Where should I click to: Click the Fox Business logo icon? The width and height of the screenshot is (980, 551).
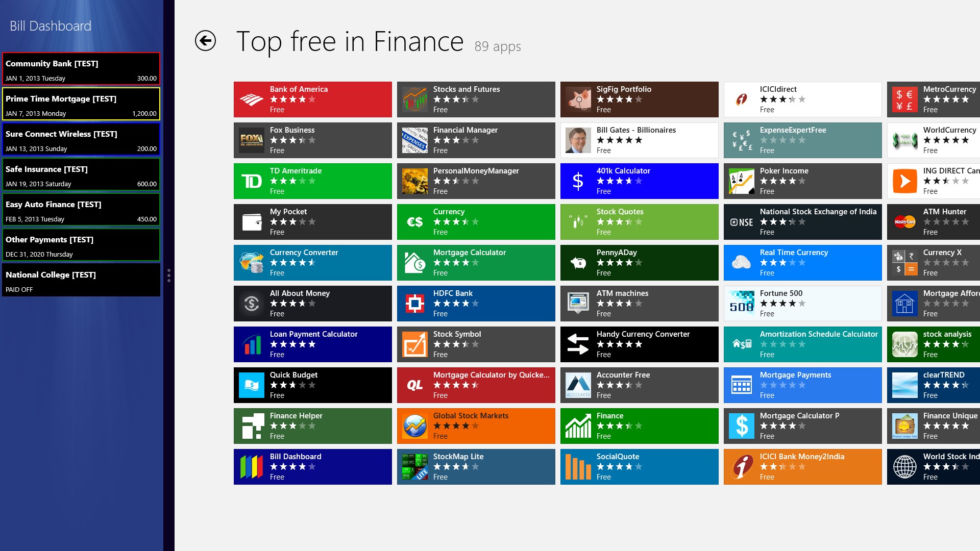252,140
